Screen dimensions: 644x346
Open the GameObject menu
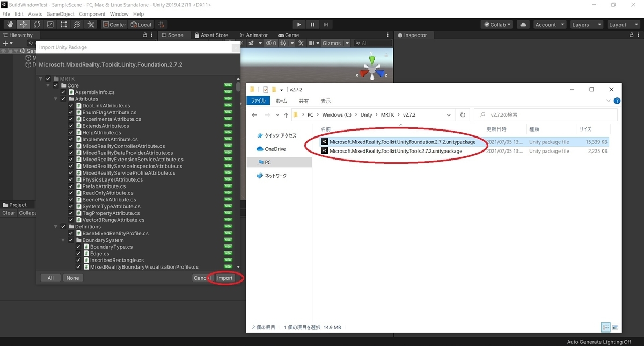pos(61,13)
